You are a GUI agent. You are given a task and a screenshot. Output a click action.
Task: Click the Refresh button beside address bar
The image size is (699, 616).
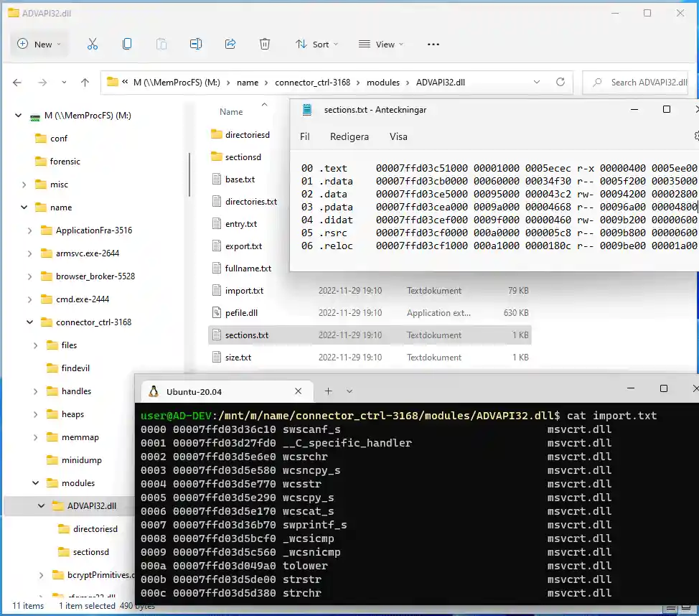click(x=560, y=82)
